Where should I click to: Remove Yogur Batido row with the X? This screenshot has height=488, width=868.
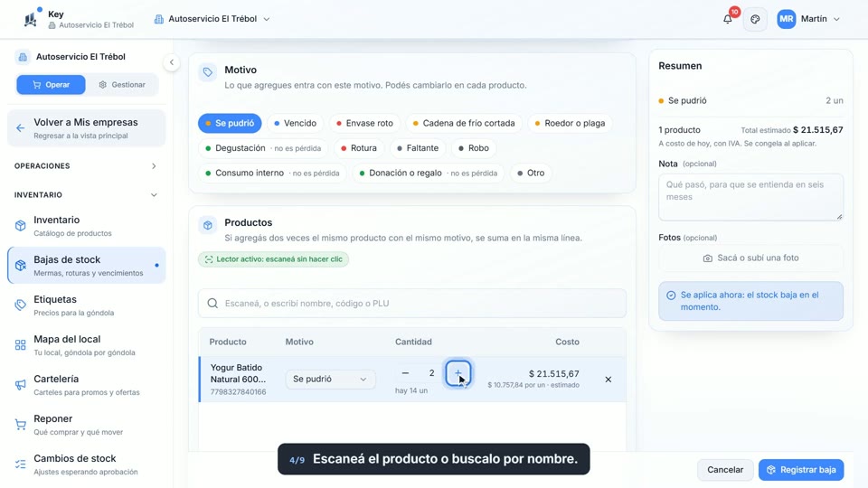(608, 379)
